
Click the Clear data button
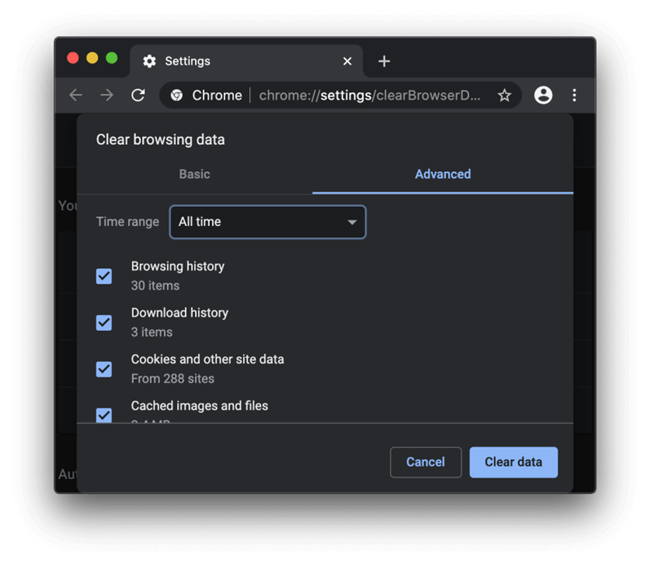[513, 462]
